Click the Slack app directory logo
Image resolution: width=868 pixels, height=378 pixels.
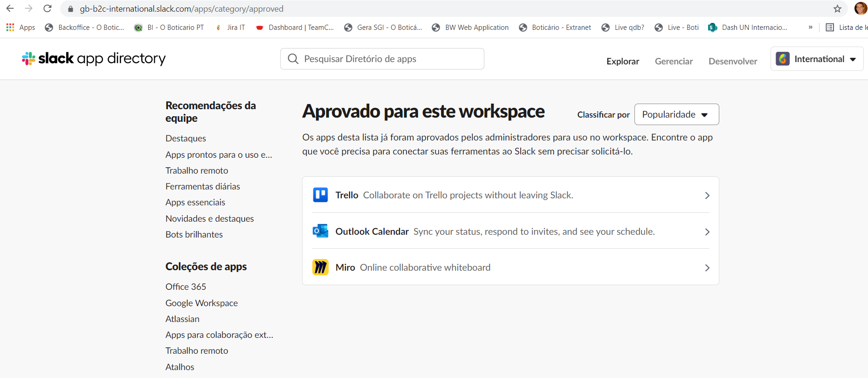point(94,58)
